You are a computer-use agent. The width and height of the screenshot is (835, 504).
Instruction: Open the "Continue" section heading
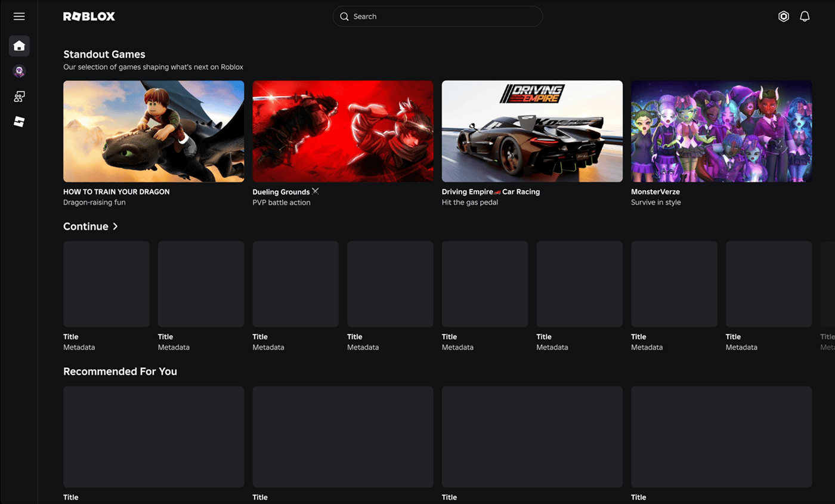86,227
